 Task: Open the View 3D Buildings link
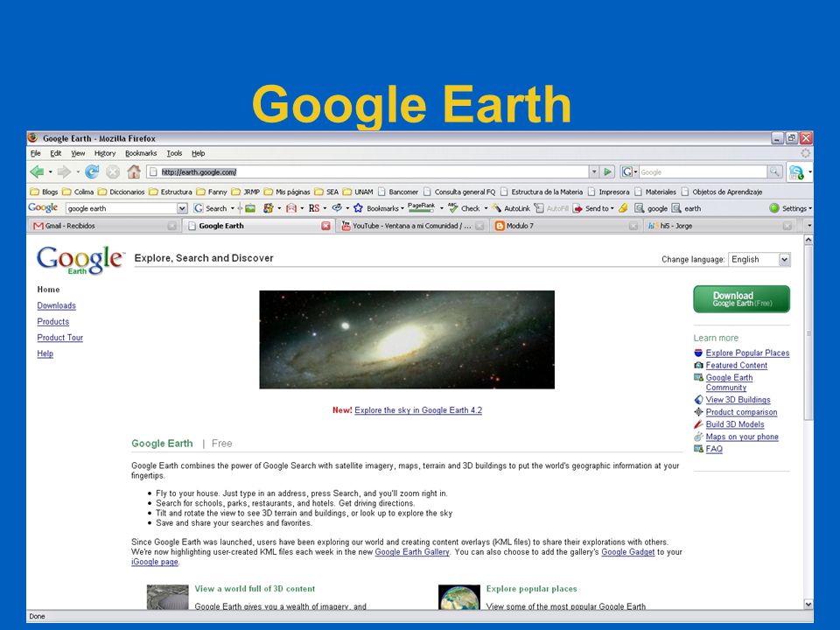coord(738,400)
